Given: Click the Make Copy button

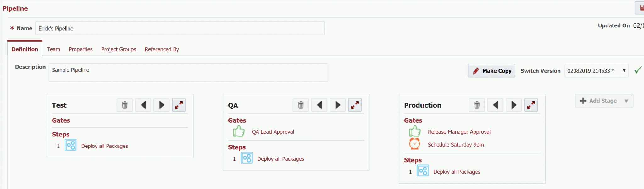Looking at the screenshot, I should pos(491,71).
